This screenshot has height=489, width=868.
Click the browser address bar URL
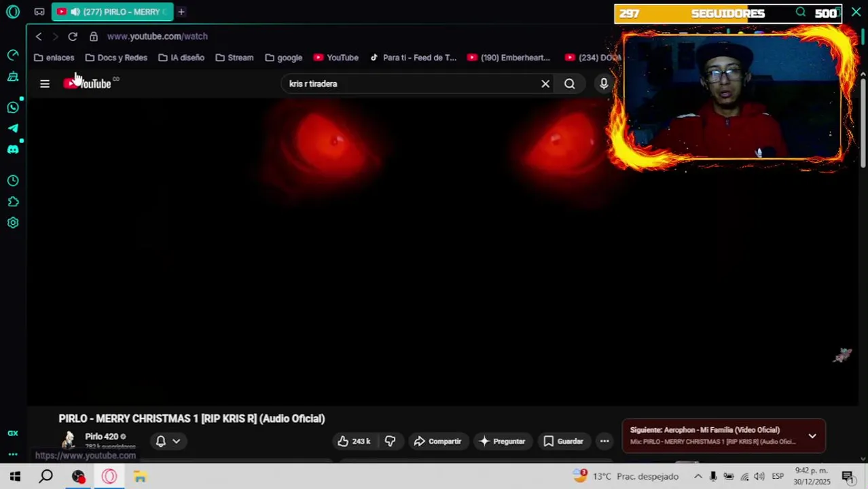pyautogui.click(x=157, y=37)
